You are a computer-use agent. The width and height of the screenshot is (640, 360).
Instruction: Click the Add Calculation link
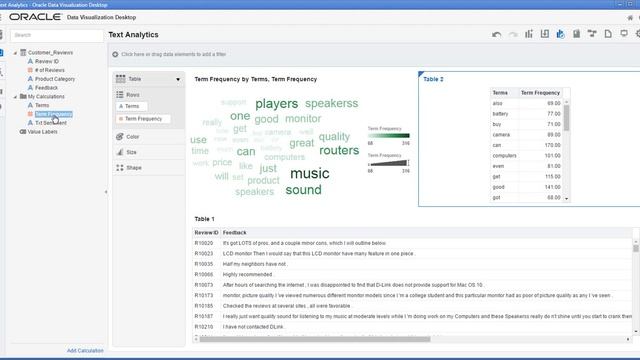click(x=85, y=351)
